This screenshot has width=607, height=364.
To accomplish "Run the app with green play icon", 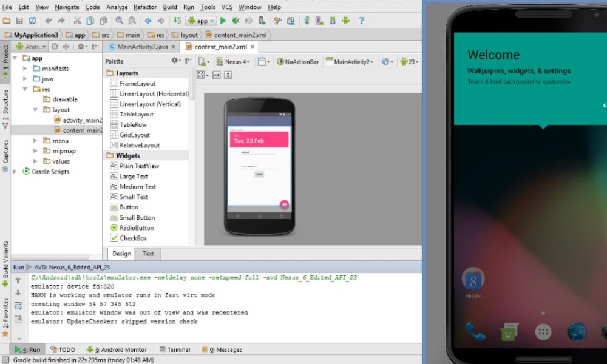I will point(223,21).
